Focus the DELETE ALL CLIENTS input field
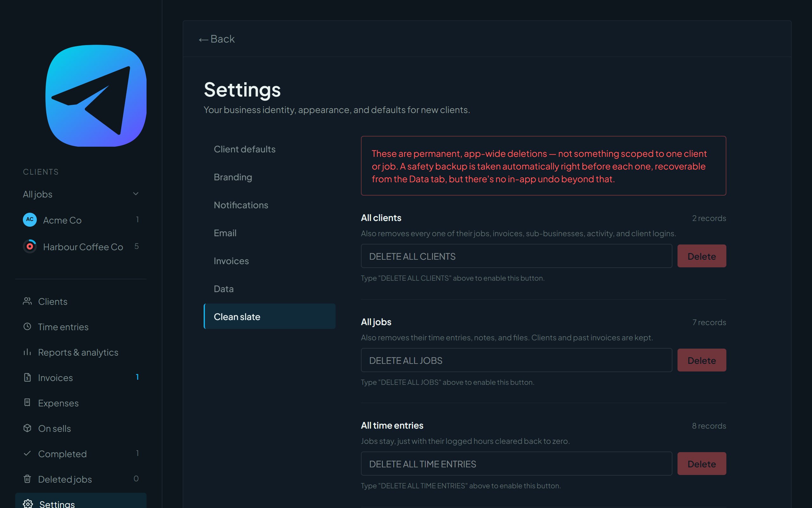 [516, 256]
